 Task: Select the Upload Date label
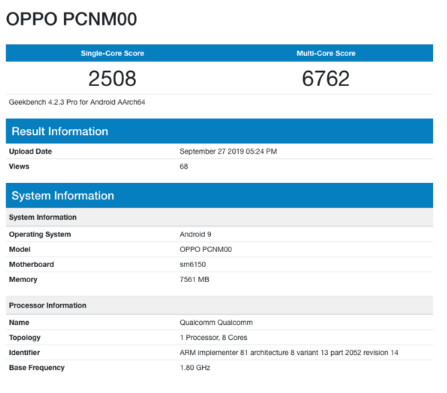click(x=30, y=151)
